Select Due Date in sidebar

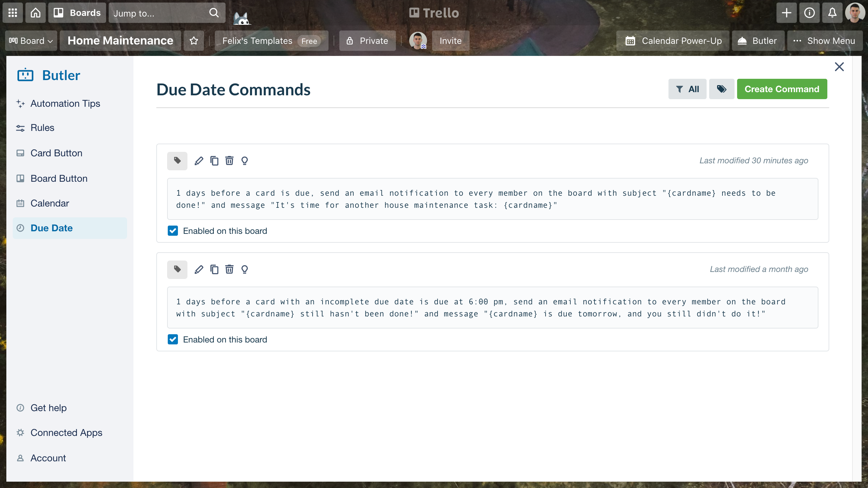pos(70,228)
